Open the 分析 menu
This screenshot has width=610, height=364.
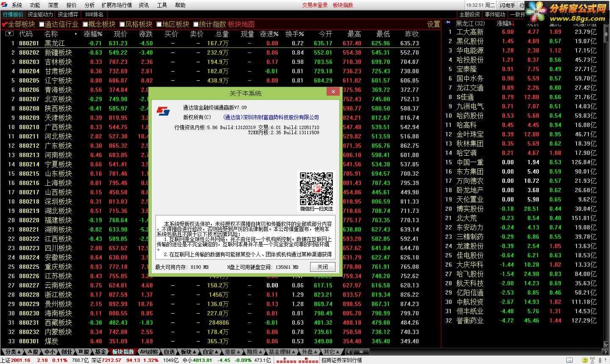coord(90,5)
